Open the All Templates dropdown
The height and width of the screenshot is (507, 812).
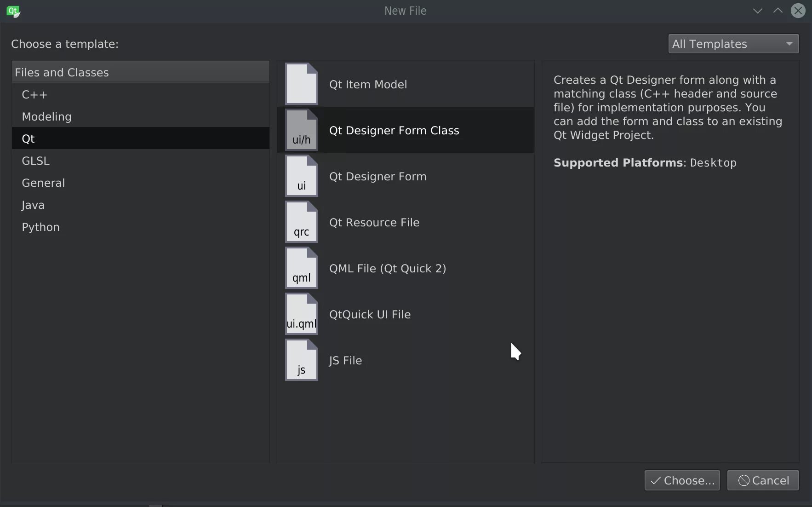coord(733,44)
